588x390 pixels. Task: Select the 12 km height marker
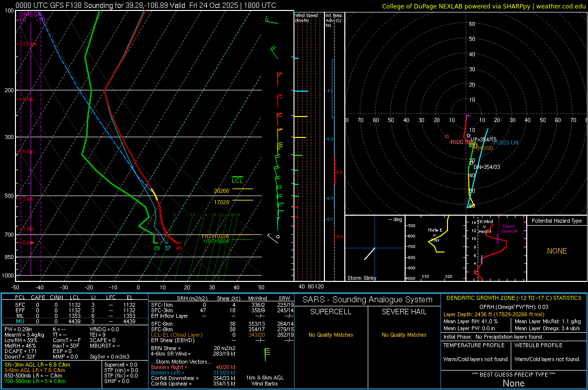[x=29, y=44]
